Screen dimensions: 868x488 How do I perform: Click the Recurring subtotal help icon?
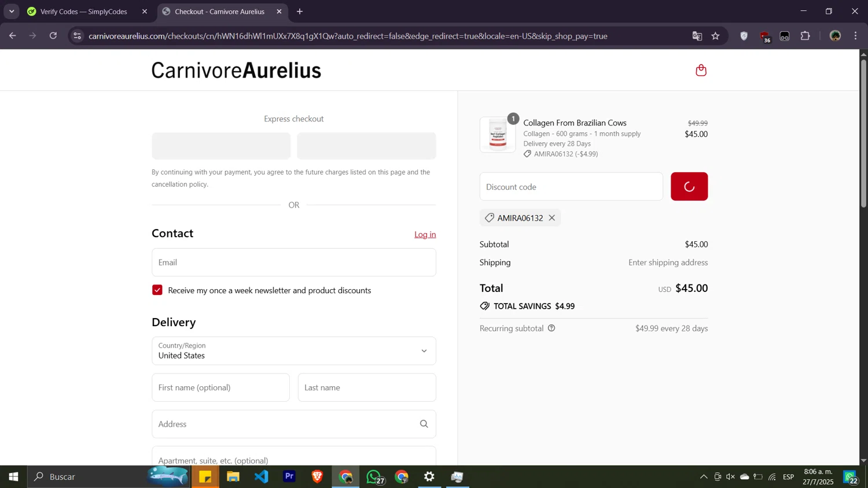click(x=551, y=328)
